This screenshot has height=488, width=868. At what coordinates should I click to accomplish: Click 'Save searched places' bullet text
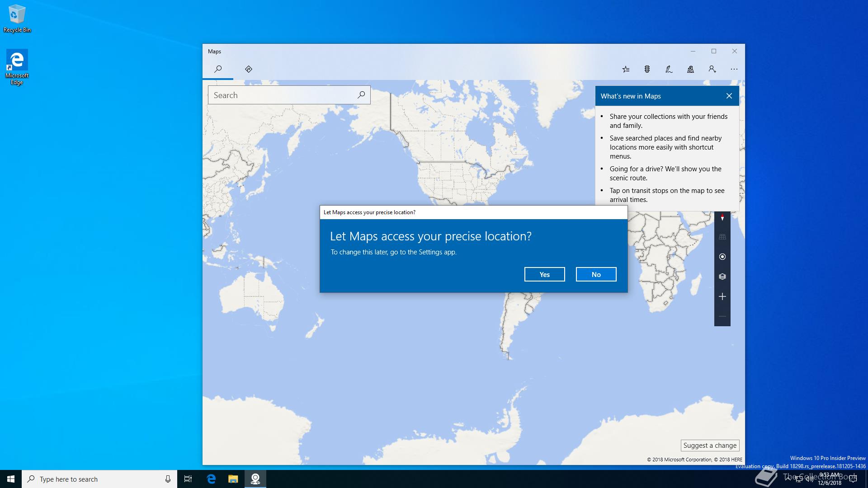tap(665, 147)
